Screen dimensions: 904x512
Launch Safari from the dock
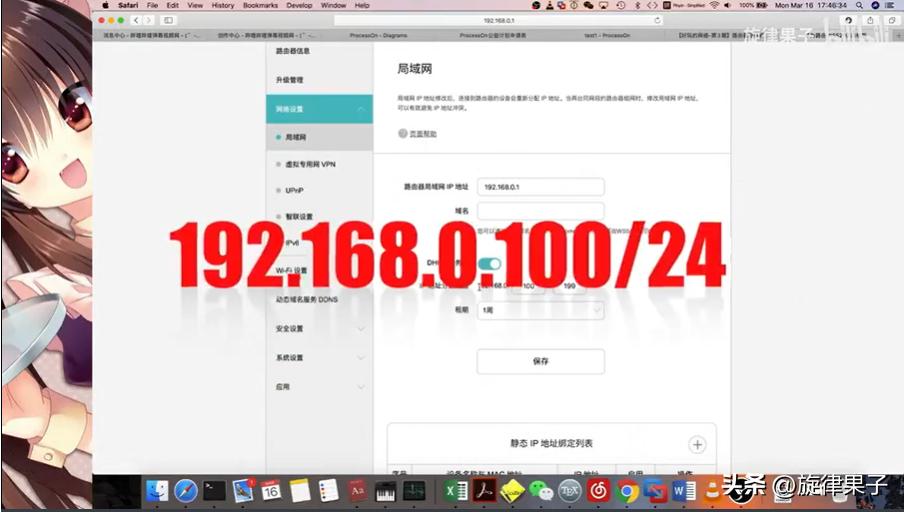point(186,491)
